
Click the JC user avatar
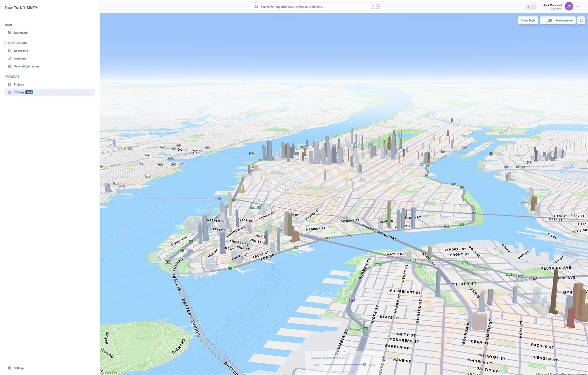click(569, 7)
